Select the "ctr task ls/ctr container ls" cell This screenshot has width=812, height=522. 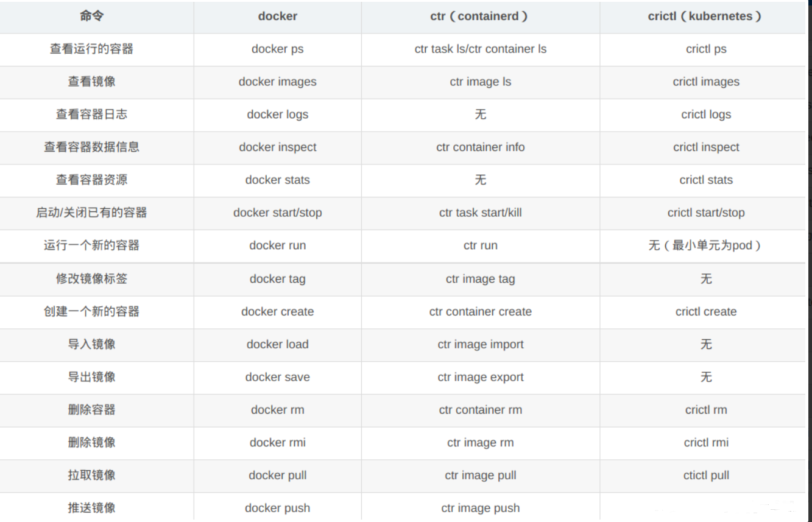480,49
